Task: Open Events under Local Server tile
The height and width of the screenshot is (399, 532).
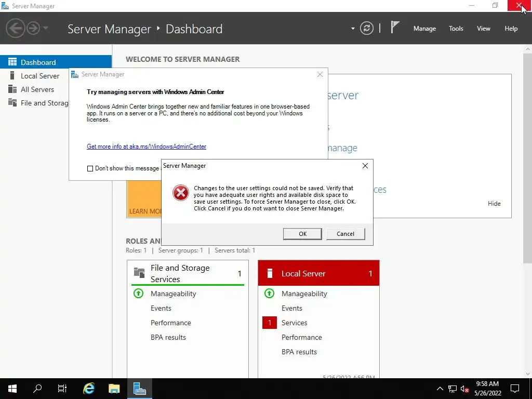Action: (x=292, y=308)
